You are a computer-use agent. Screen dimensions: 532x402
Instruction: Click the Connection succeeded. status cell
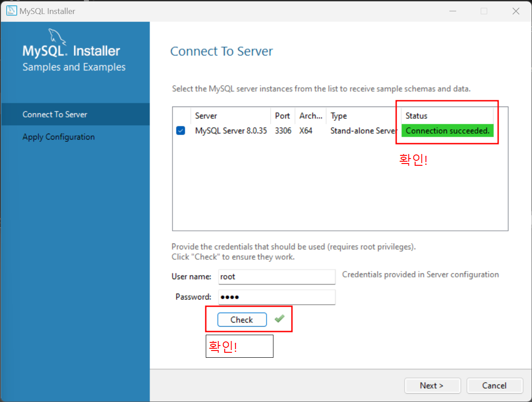point(448,131)
